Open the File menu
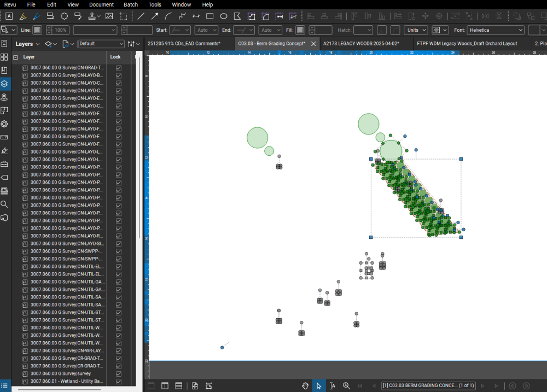 (31, 4)
